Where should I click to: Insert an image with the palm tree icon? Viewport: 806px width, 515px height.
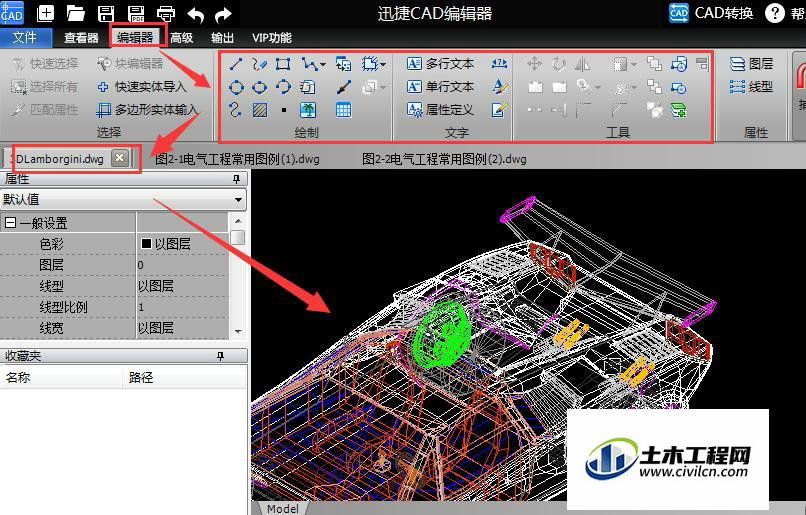click(x=308, y=109)
